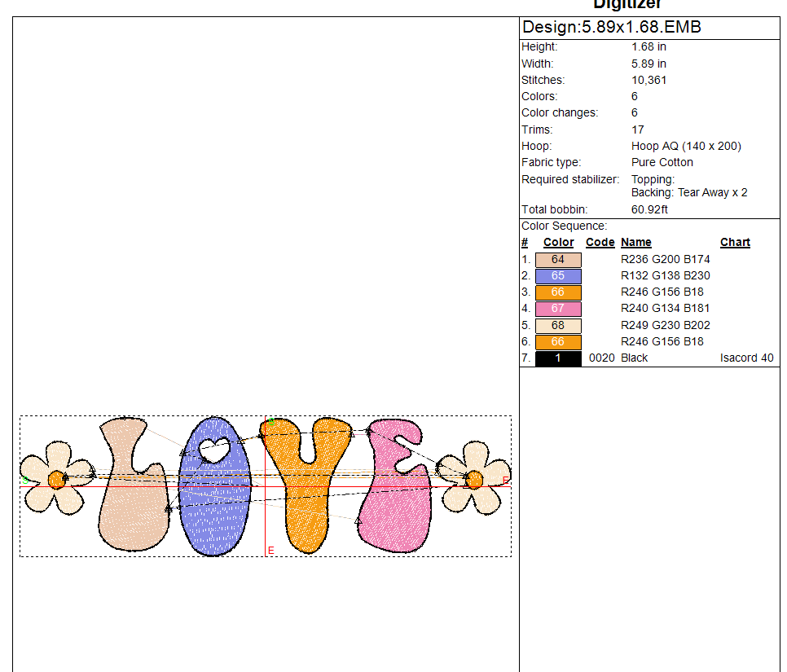Choose the cream swatch numbered 68
The width and height of the screenshot is (787, 672).
click(558, 326)
